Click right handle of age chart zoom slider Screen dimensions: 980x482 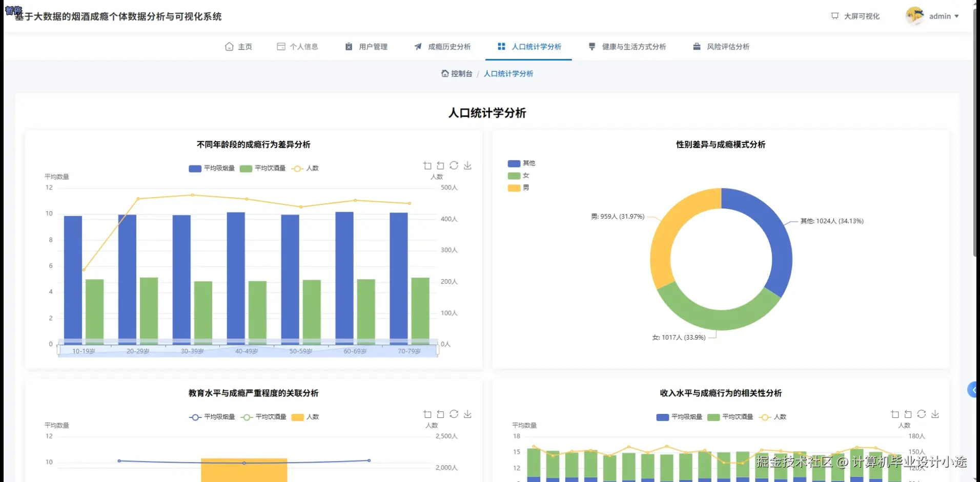pyautogui.click(x=438, y=350)
